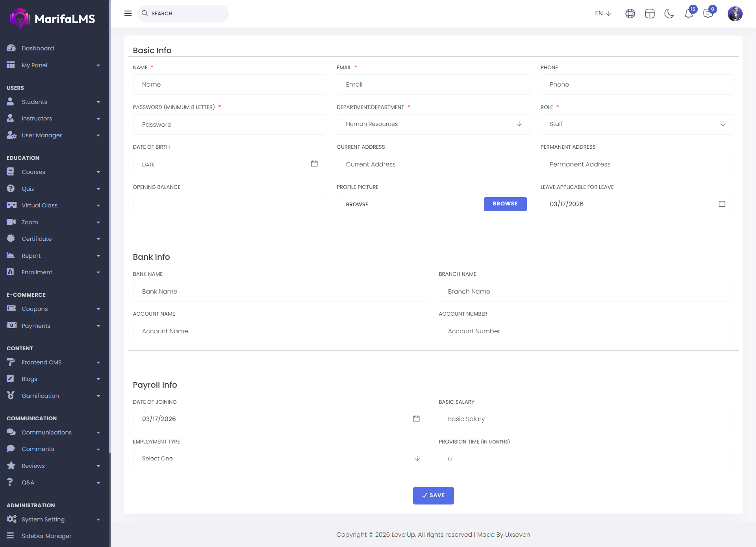756x547 pixels.
Task: Open Dashboard in the sidebar
Action: click(x=38, y=48)
